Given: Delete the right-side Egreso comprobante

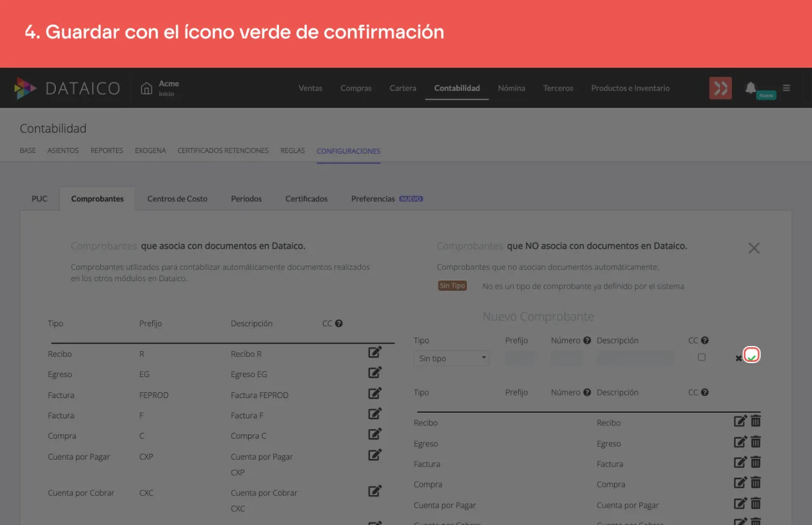Looking at the screenshot, I should 756,442.
